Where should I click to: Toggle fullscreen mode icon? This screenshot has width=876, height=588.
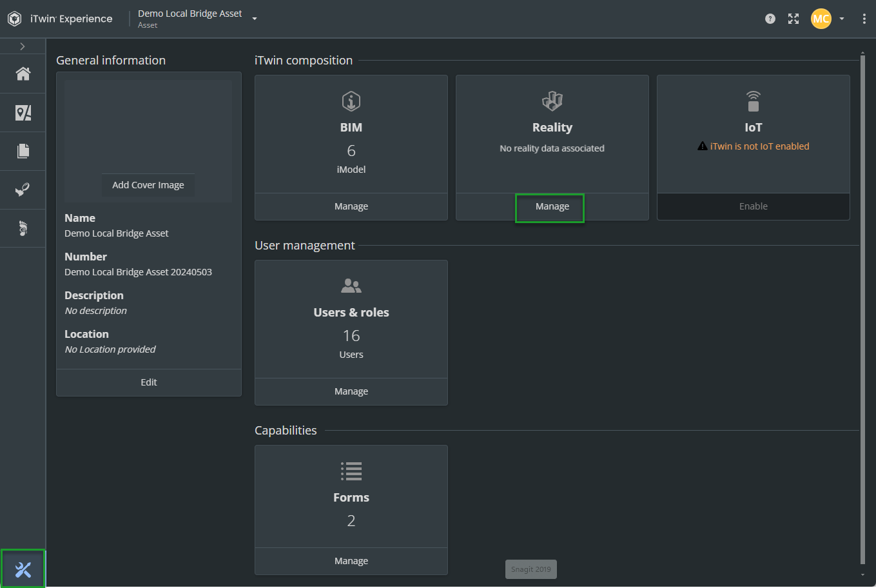[x=793, y=19]
